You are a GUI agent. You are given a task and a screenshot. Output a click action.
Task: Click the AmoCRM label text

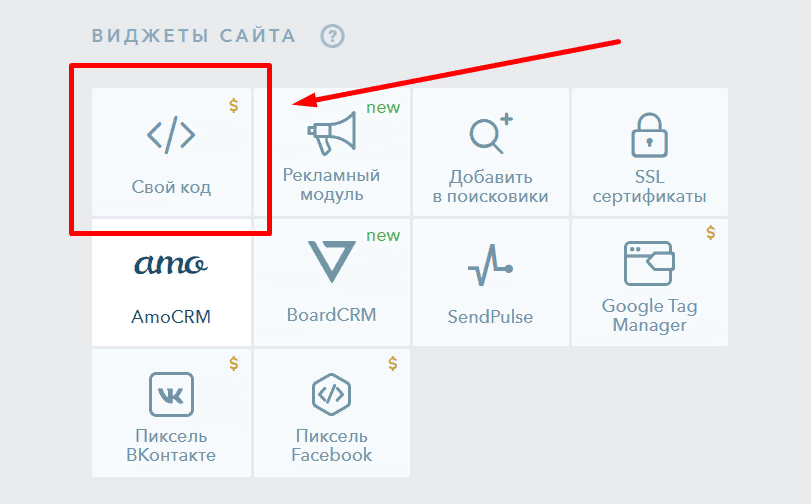(171, 316)
